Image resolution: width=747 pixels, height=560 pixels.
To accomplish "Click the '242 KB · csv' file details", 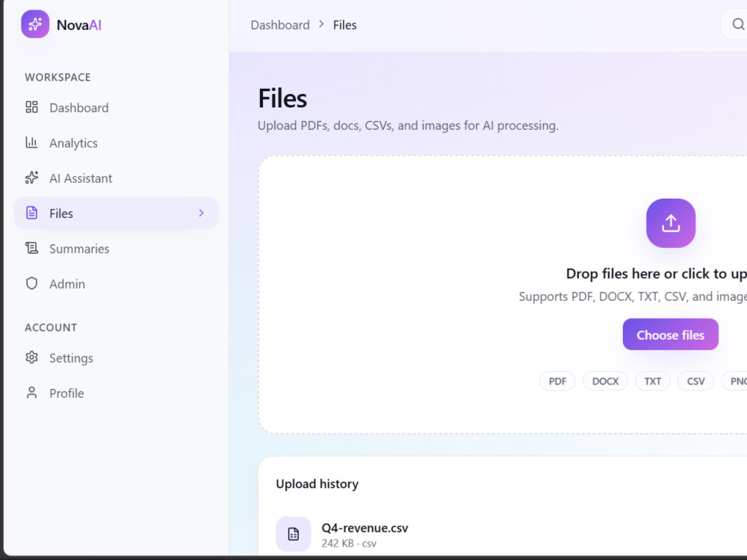I will click(x=349, y=544).
